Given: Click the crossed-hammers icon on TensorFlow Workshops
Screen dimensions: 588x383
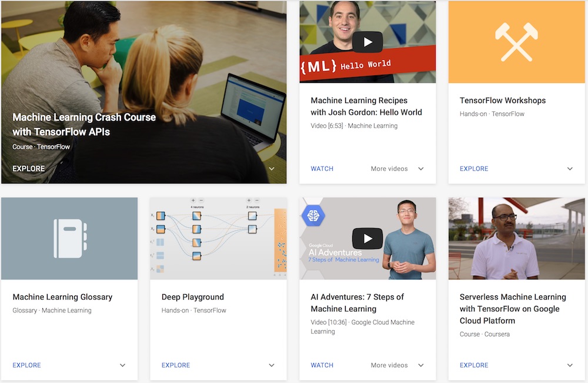Looking at the screenshot, I should [516, 41].
